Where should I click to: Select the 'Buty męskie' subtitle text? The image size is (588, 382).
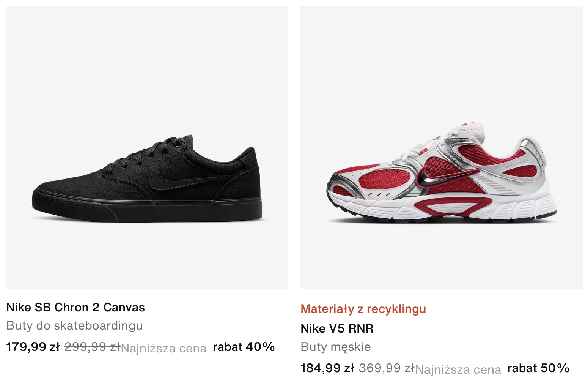pyautogui.click(x=335, y=347)
